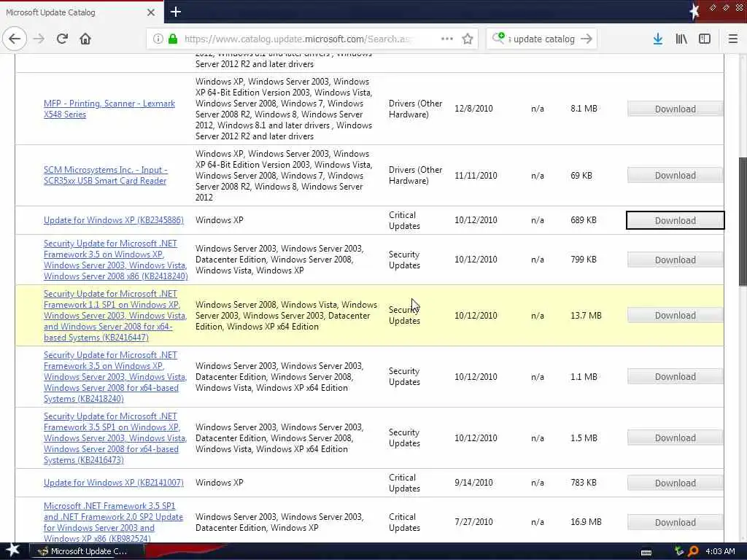Click the date 9/14/2010 cell

(473, 483)
